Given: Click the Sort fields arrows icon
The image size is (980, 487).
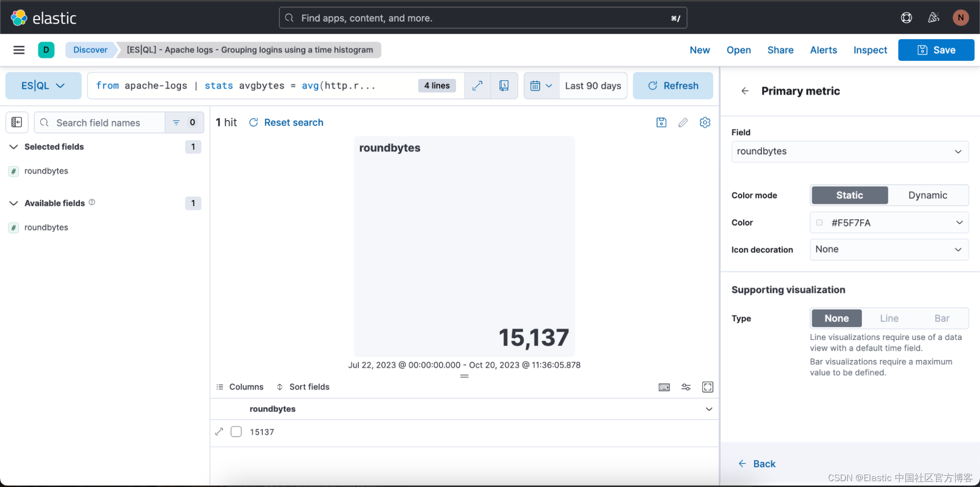Looking at the screenshot, I should click(279, 387).
